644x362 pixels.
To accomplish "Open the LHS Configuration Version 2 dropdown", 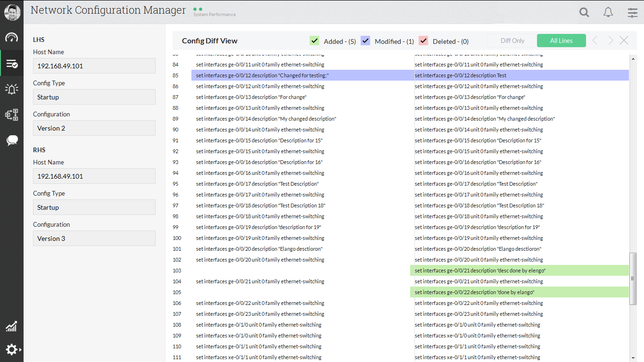I will tap(94, 128).
